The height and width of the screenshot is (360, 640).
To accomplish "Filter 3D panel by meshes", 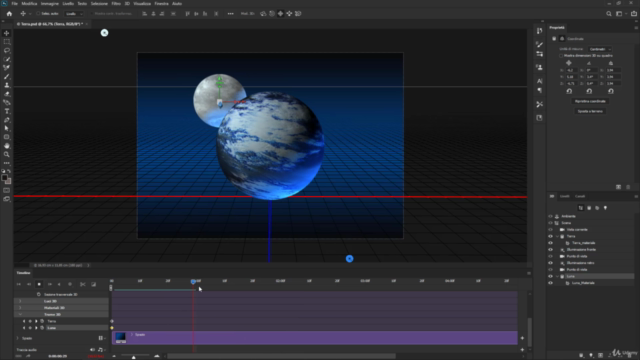I will 589,208.
